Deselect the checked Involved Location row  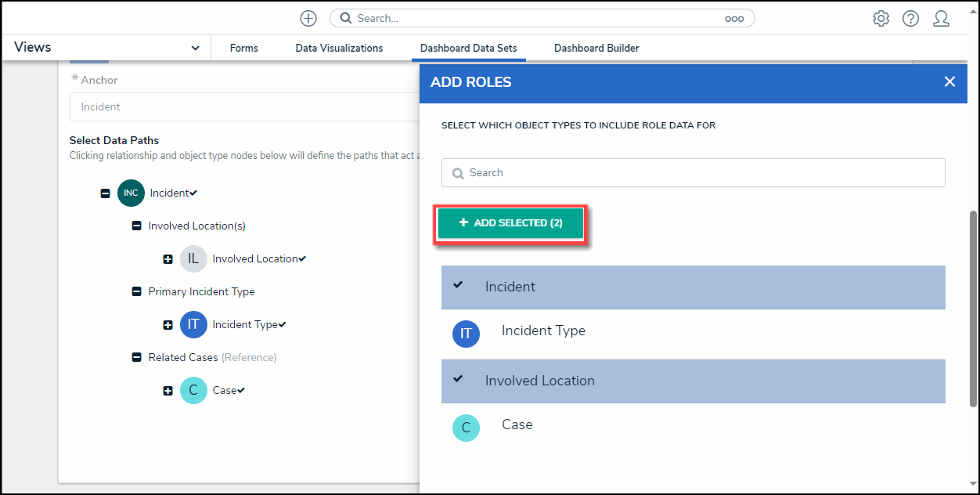point(693,381)
